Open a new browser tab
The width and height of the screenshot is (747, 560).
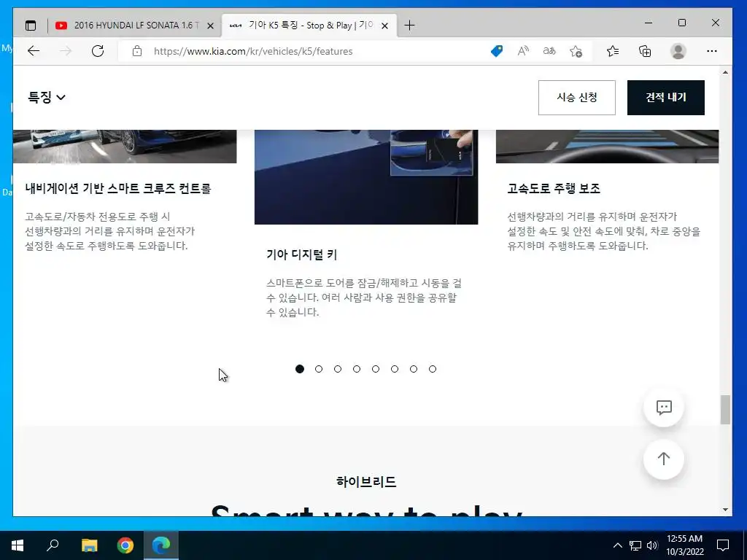[x=409, y=26]
